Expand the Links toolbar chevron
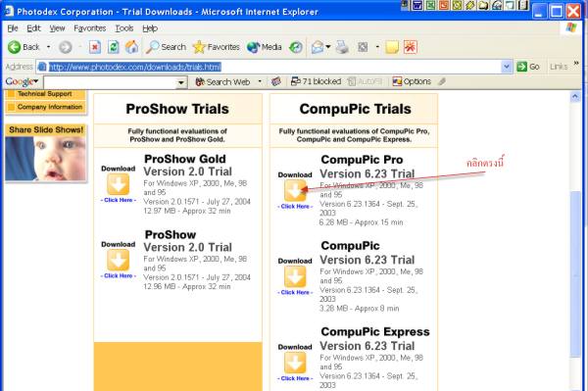Screen dimensions: 588x391 576,63
